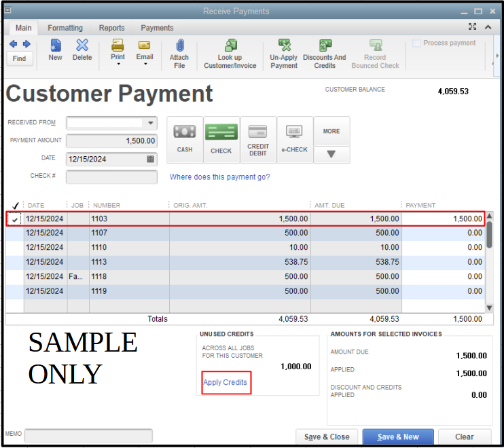504x448 pixels.
Task: Tick the Process payment checkbox
Action: pos(416,43)
